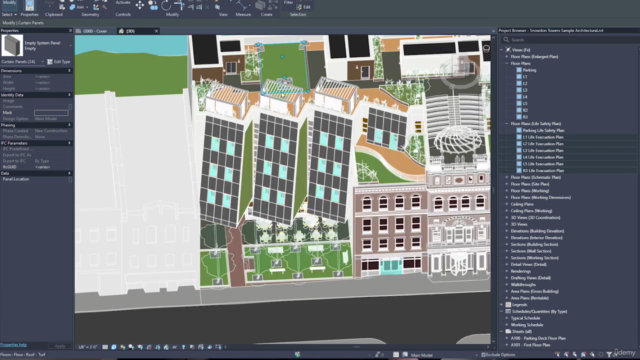Toggle the checkbox beside Comments field
The image size is (640, 360).
pyautogui.click(x=70, y=107)
